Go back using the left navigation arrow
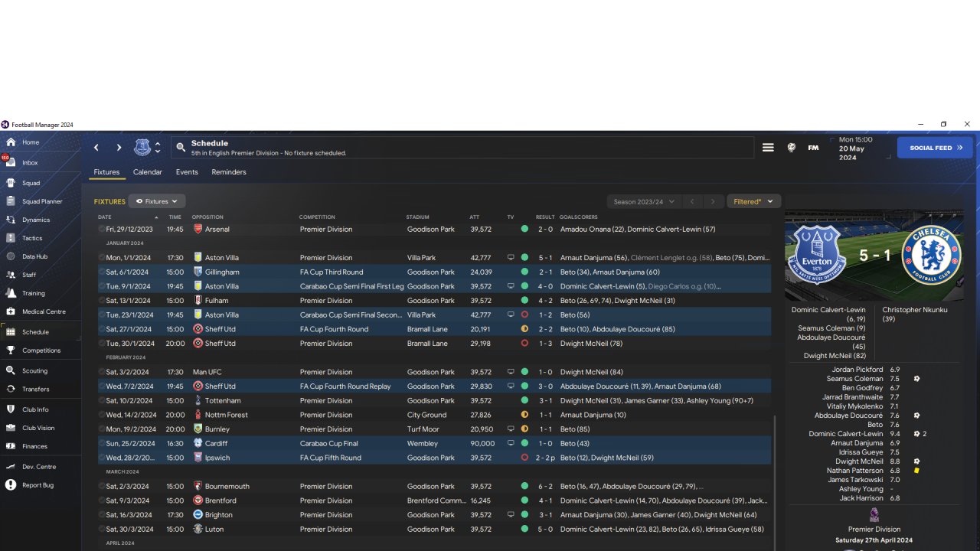 [x=96, y=148]
